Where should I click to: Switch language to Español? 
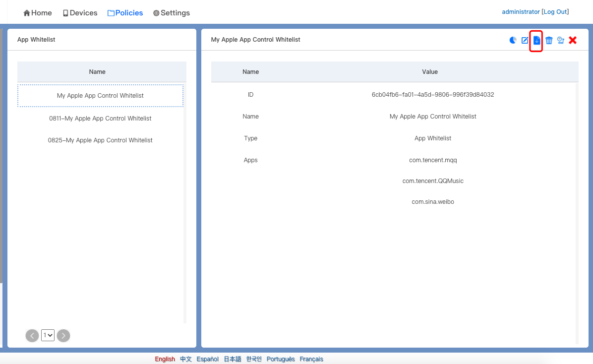(x=207, y=359)
